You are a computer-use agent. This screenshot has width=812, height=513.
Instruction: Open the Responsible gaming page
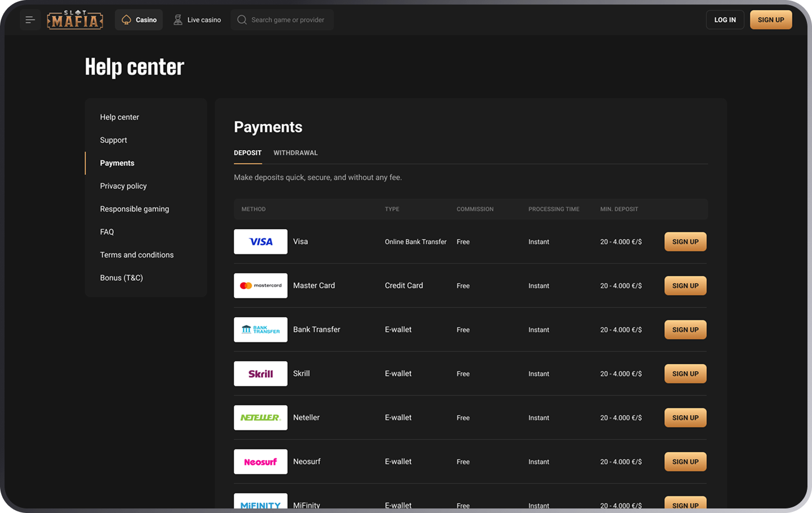click(x=134, y=209)
